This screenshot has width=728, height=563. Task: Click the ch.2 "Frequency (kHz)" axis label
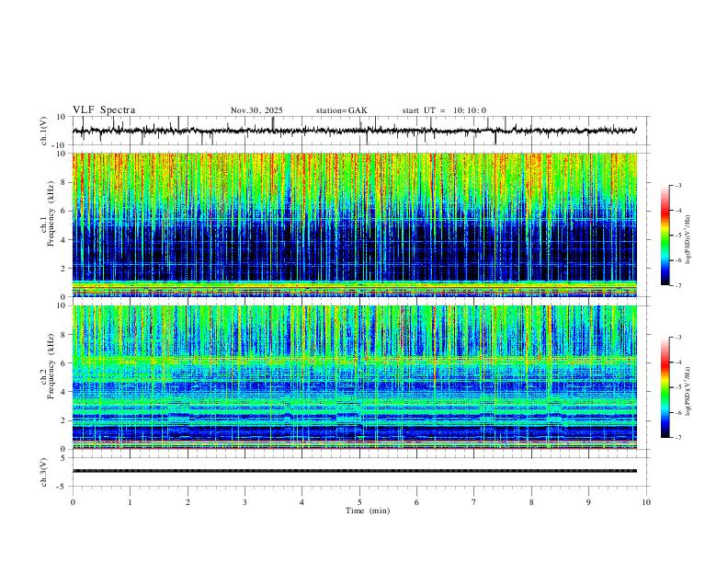point(51,366)
